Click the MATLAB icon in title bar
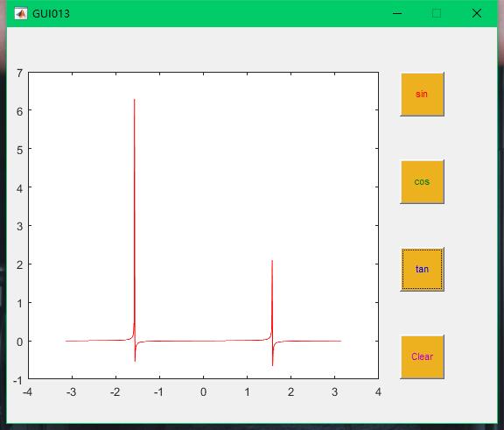The width and height of the screenshot is (504, 430). [x=21, y=13]
